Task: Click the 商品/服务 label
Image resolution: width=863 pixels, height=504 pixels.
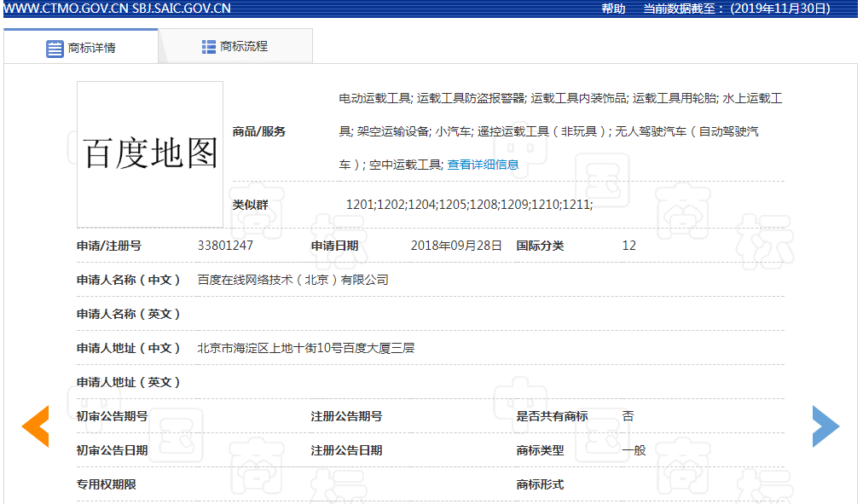Action: click(x=258, y=131)
